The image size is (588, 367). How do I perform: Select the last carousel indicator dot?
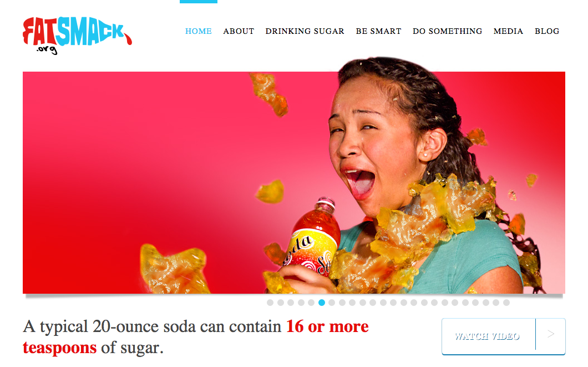(x=506, y=303)
